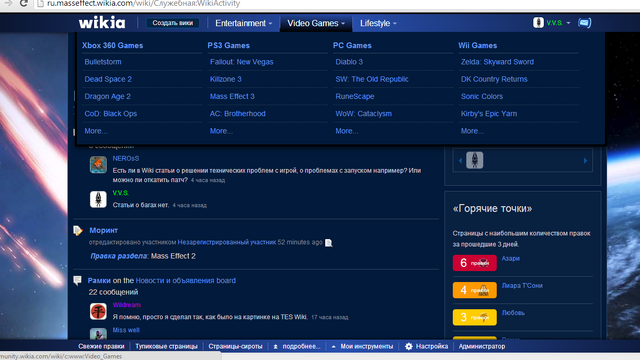
Task: Click NEROsS user avatar
Action: [x=98, y=165]
